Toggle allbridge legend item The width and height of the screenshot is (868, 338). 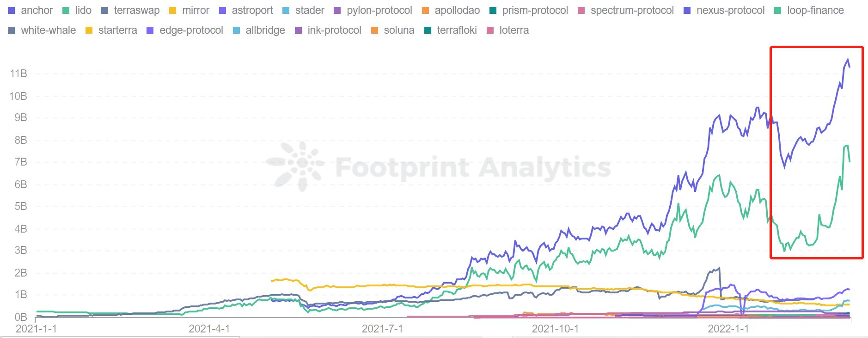(259, 31)
